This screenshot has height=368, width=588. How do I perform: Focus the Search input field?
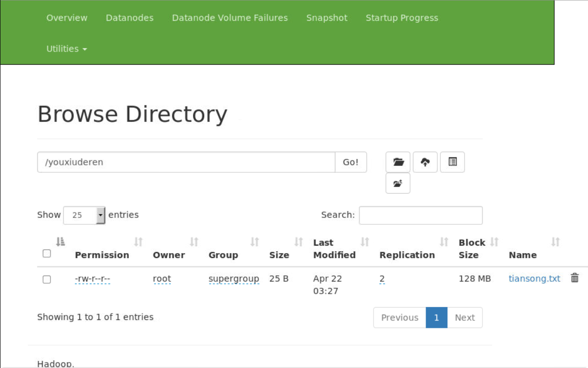coord(421,215)
